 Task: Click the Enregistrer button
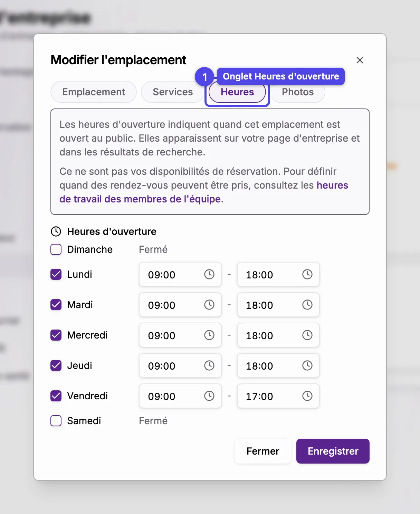point(333,451)
